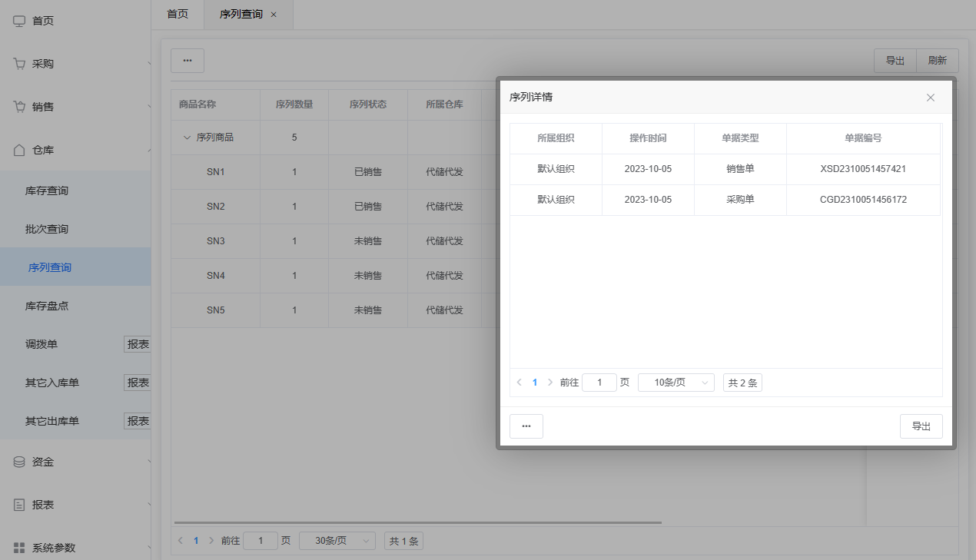Open the 10条/页 page size dropdown
Viewport: 976px width, 560px height.
(676, 383)
